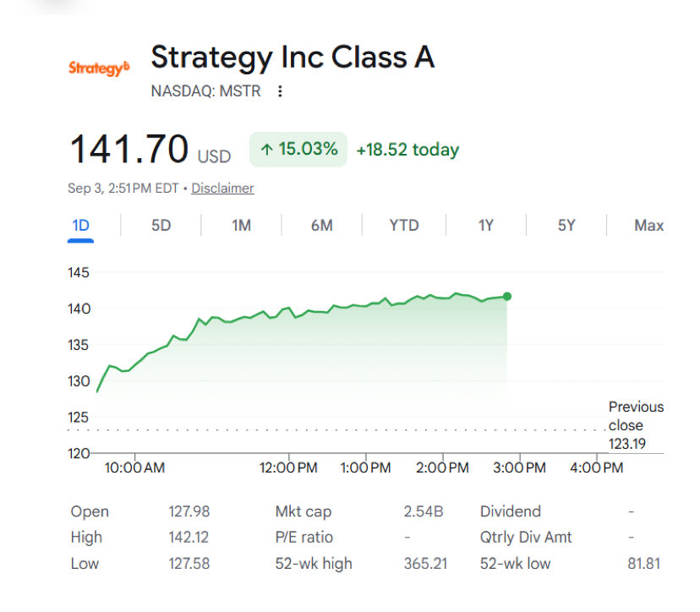Screen dimensions: 700x612
Task: Click the green endpoint dot on the chart
Action: (506, 297)
